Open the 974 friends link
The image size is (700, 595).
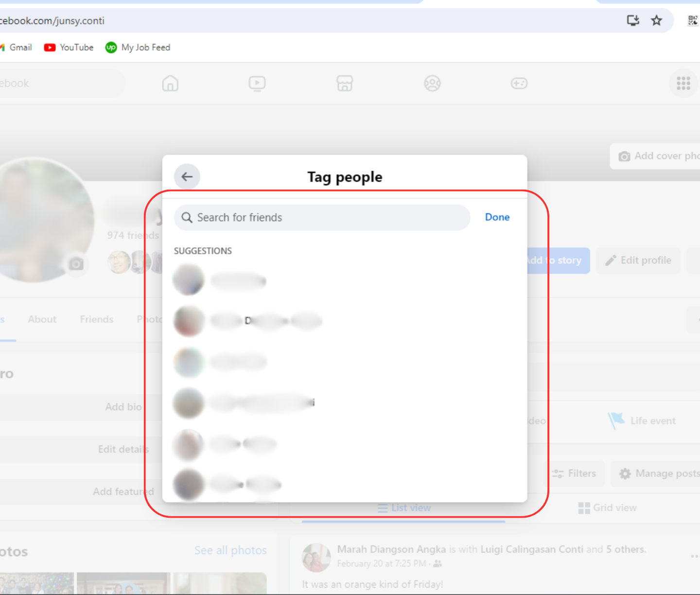point(133,235)
